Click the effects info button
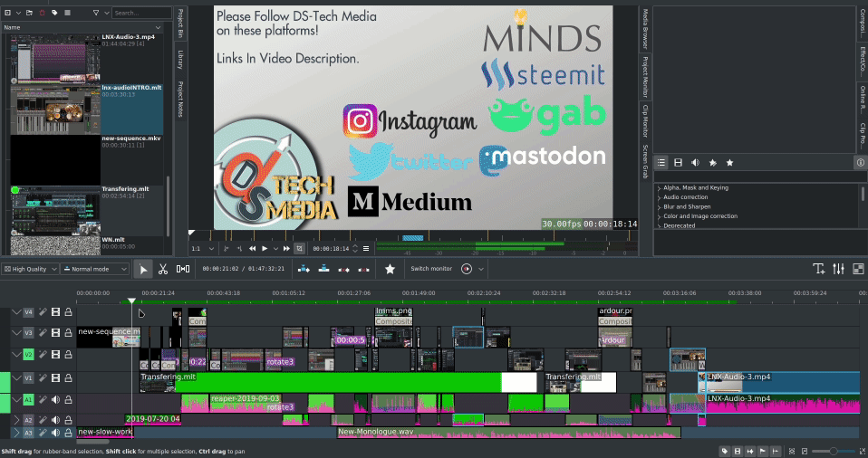 [860, 163]
